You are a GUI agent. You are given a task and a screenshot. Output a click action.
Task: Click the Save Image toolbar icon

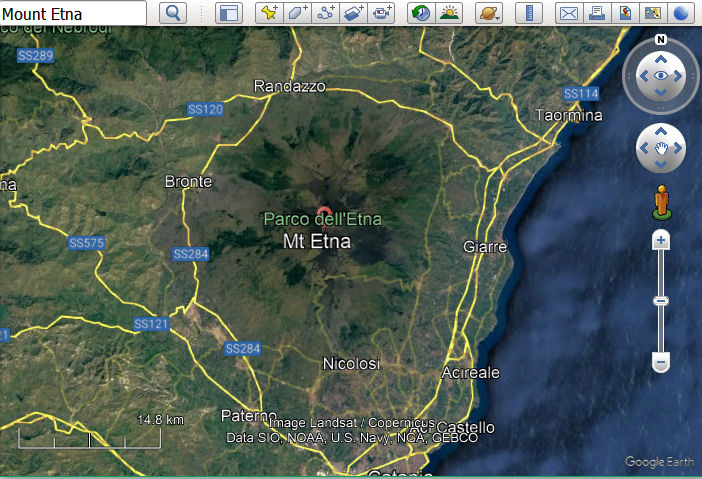click(x=625, y=13)
